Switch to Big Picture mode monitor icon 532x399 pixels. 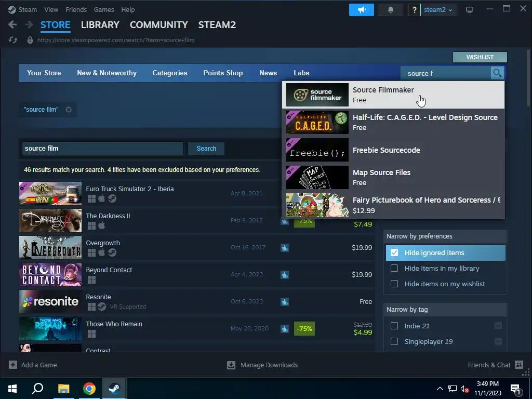[x=470, y=10]
